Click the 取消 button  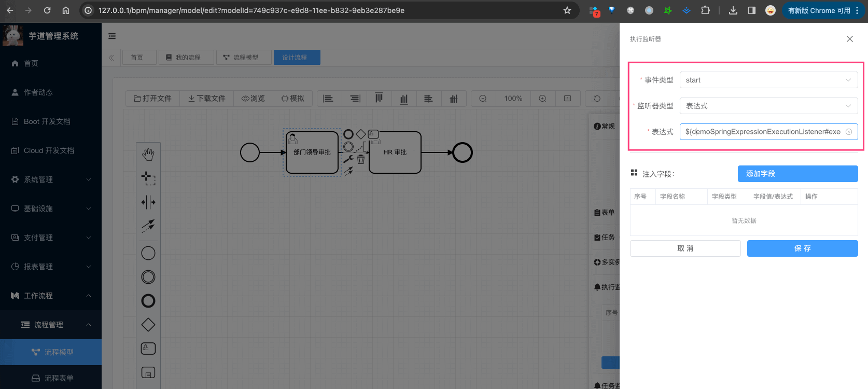click(x=685, y=248)
